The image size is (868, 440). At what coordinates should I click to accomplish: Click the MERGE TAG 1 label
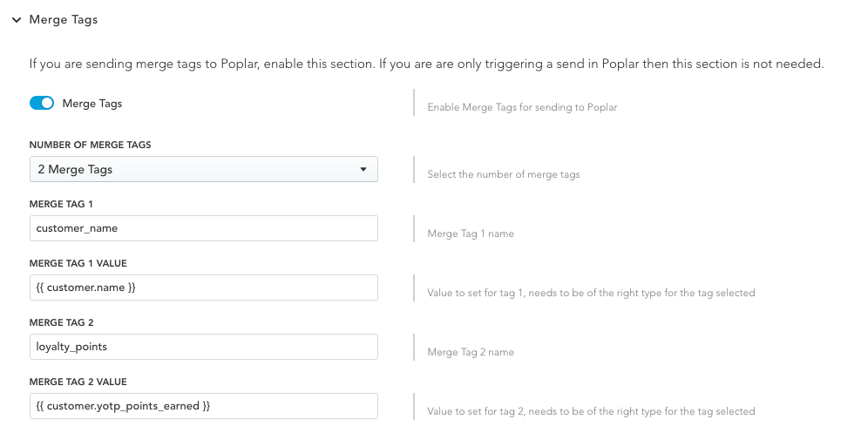point(61,204)
